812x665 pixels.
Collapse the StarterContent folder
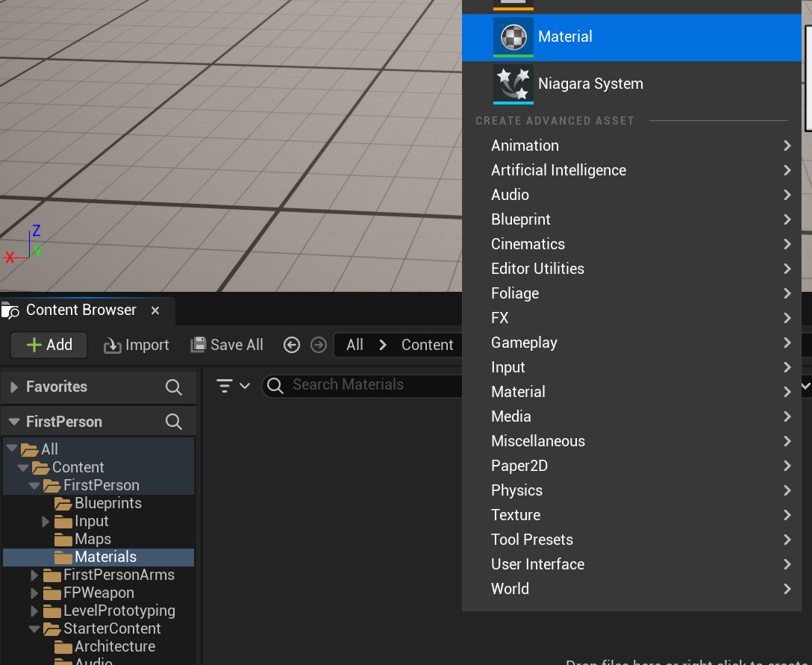click(x=34, y=628)
